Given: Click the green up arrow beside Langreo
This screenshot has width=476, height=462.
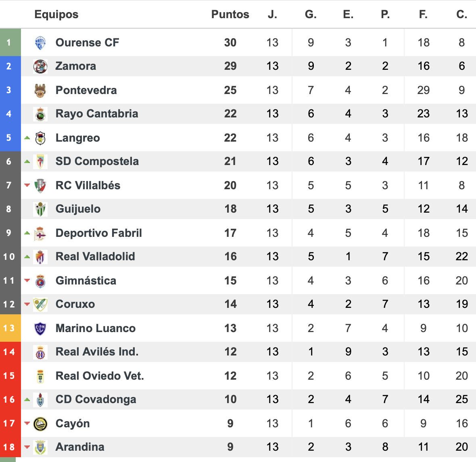Looking at the screenshot, I should pyautogui.click(x=27, y=138).
